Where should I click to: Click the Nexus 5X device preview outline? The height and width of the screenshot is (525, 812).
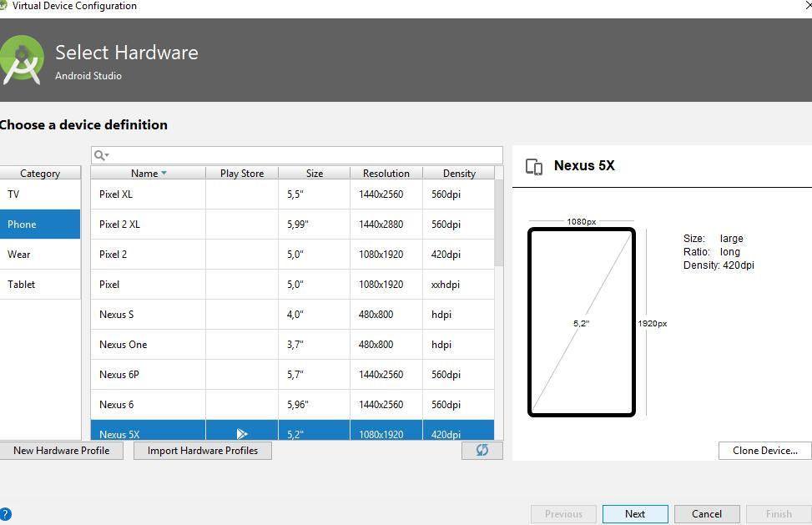click(x=582, y=322)
